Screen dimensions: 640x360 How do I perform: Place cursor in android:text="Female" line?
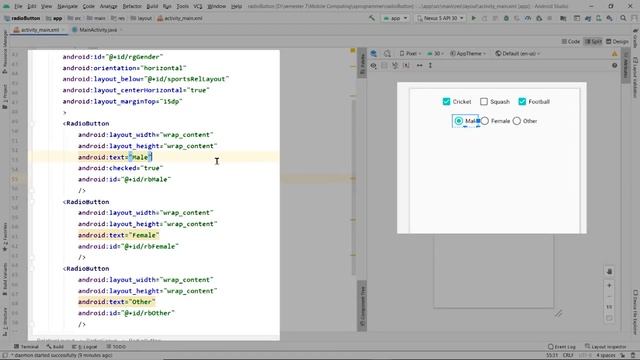point(118,235)
